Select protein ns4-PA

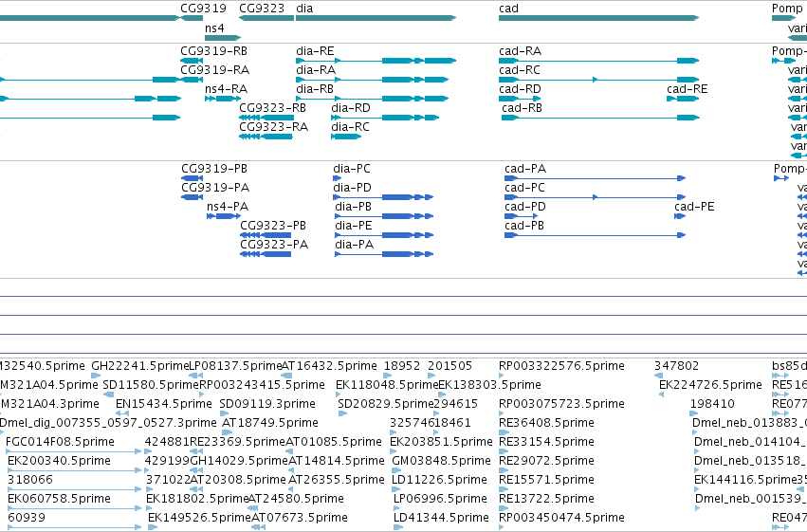[x=228, y=207]
